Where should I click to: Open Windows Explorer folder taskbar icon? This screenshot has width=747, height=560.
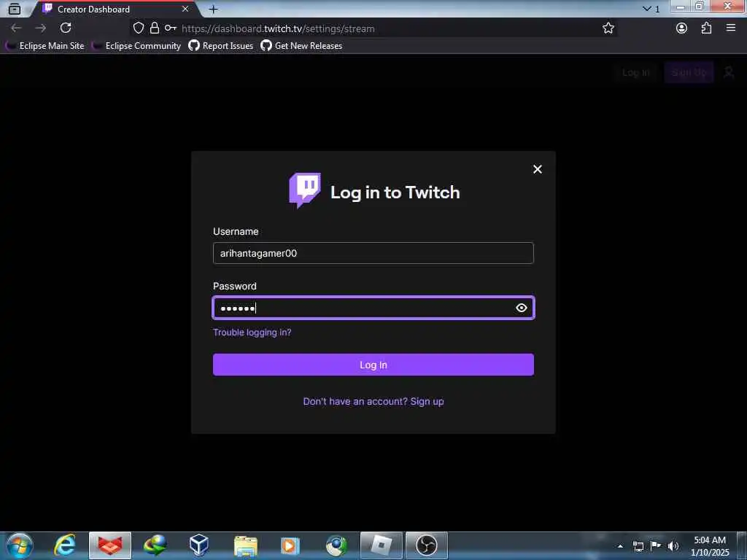246,545
